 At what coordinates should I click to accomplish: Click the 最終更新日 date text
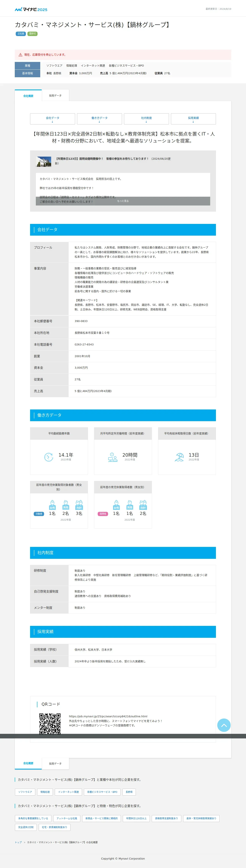tap(218, 9)
